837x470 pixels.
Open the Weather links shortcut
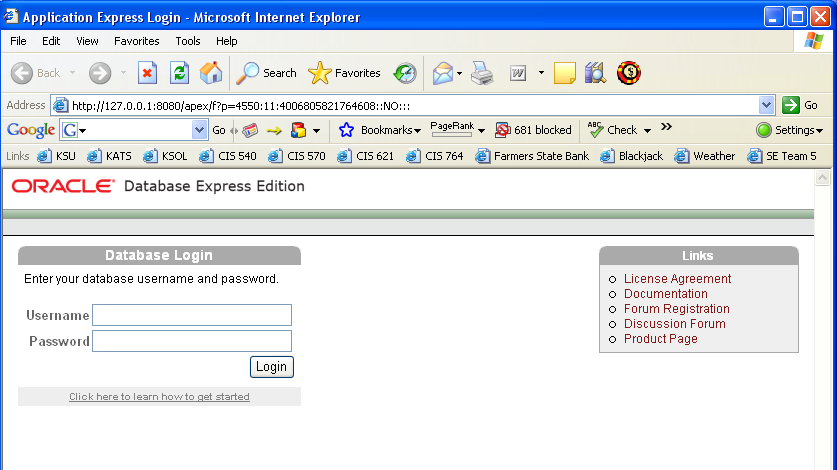(x=704, y=156)
